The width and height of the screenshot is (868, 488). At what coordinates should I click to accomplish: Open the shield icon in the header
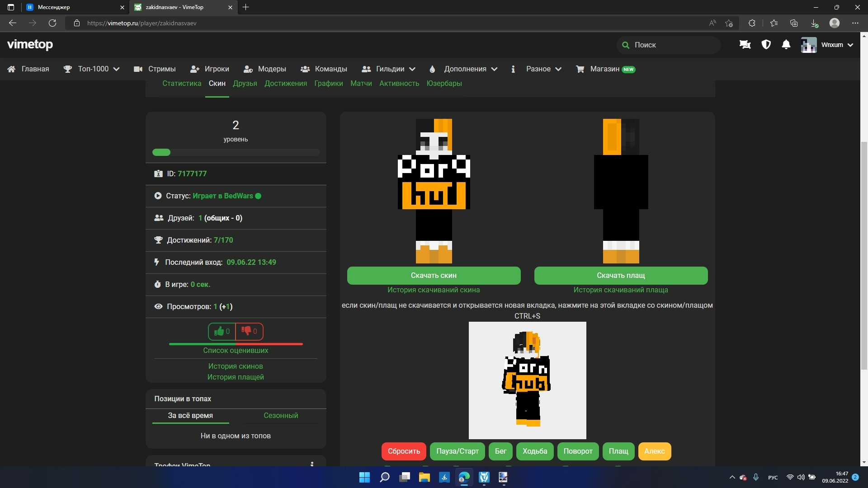point(766,44)
